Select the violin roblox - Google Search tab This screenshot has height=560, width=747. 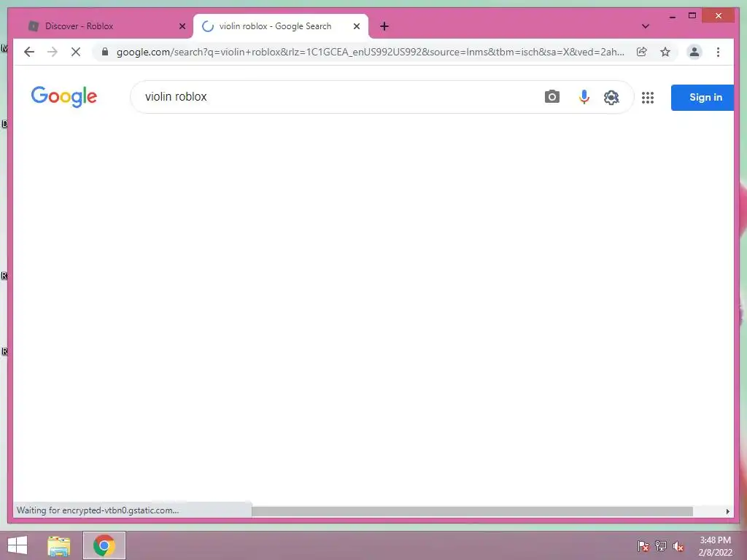[x=280, y=26]
